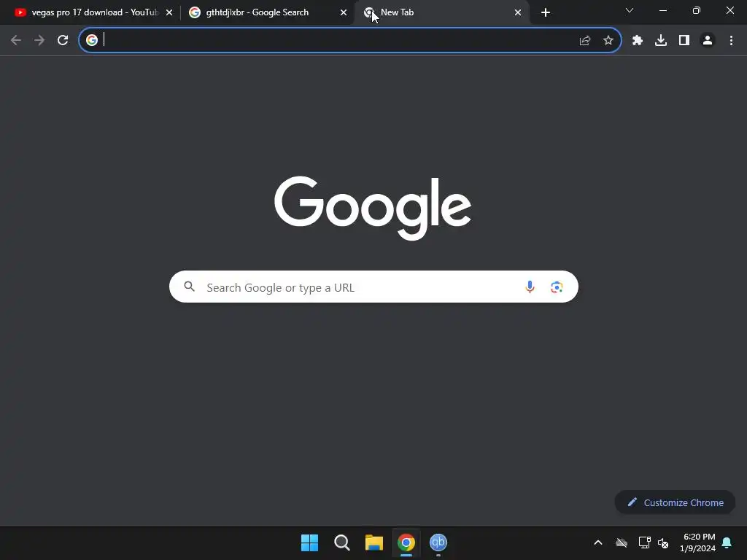
Task: Show hidden system tray icons
Action: point(598,542)
